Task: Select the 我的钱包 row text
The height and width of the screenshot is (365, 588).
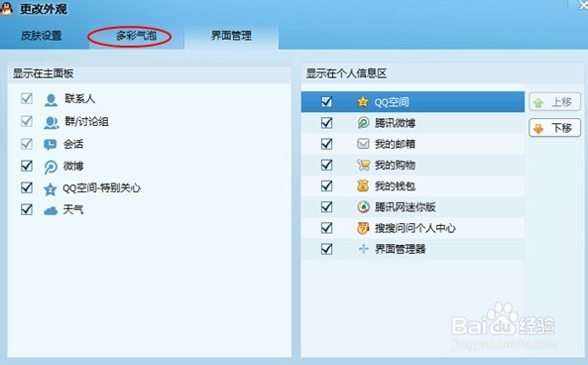Action: coord(396,186)
